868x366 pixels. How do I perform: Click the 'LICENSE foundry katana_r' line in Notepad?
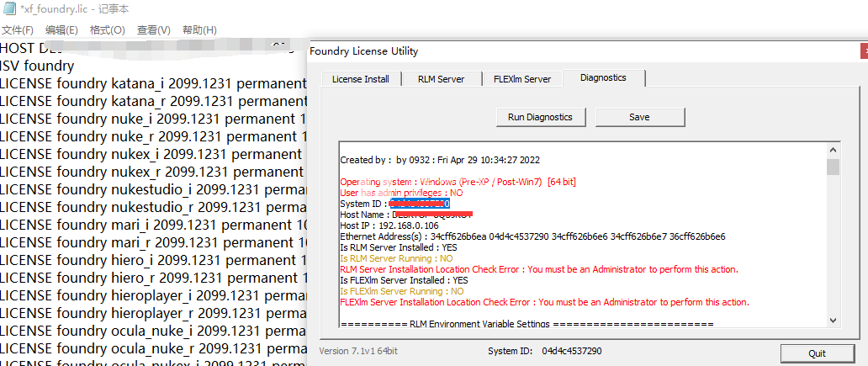153,101
